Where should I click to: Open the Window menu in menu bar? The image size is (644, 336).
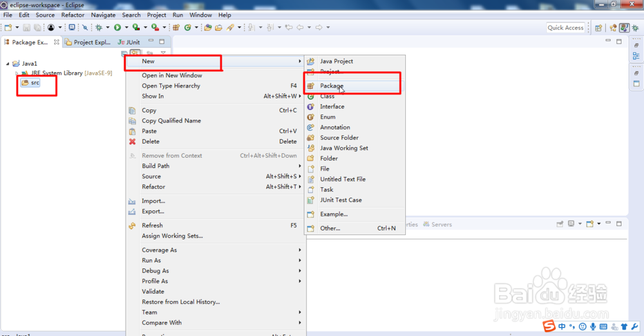[x=200, y=15]
